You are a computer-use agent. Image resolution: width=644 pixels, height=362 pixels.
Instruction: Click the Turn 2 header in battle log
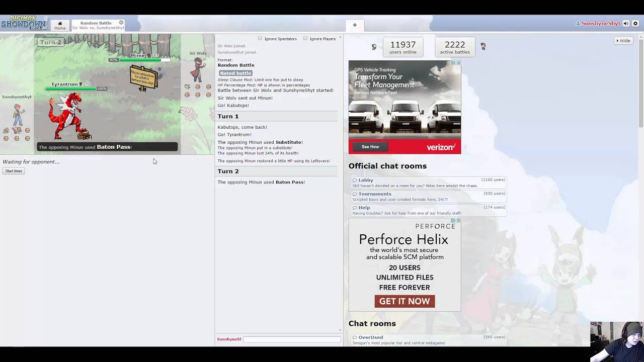tap(277, 171)
